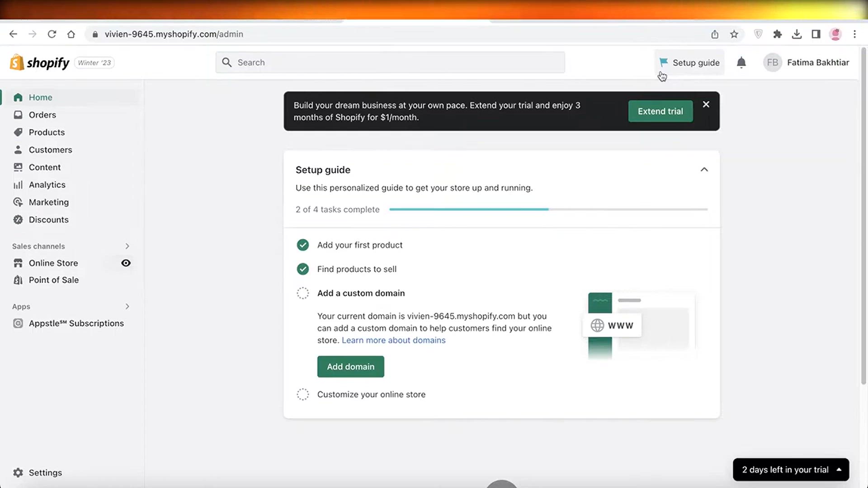Click in the Search field

coord(390,62)
